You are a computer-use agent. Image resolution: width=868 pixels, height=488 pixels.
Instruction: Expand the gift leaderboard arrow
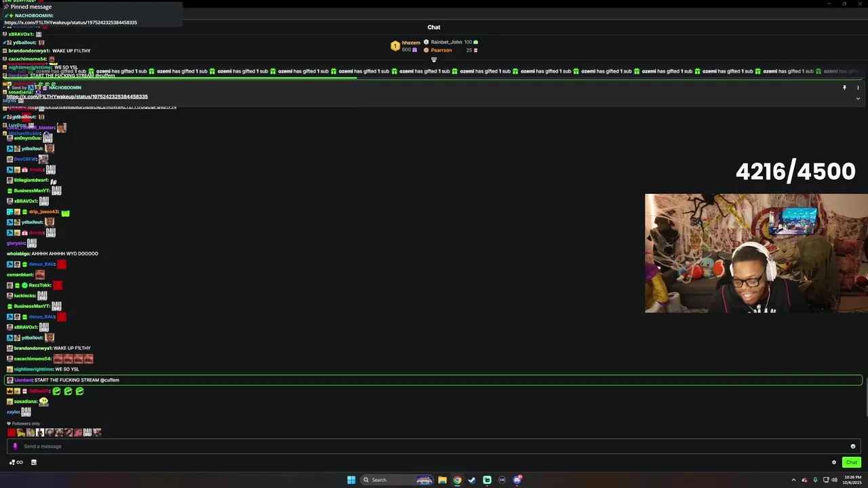(x=434, y=60)
